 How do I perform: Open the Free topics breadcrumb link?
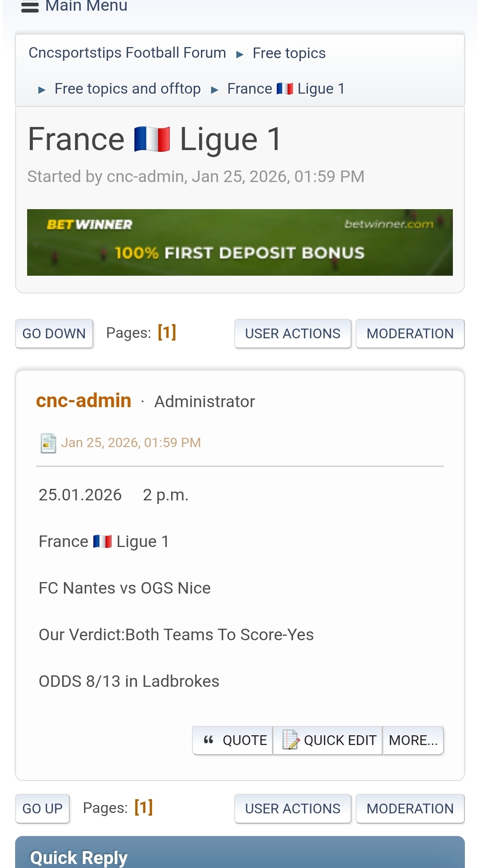pos(289,53)
